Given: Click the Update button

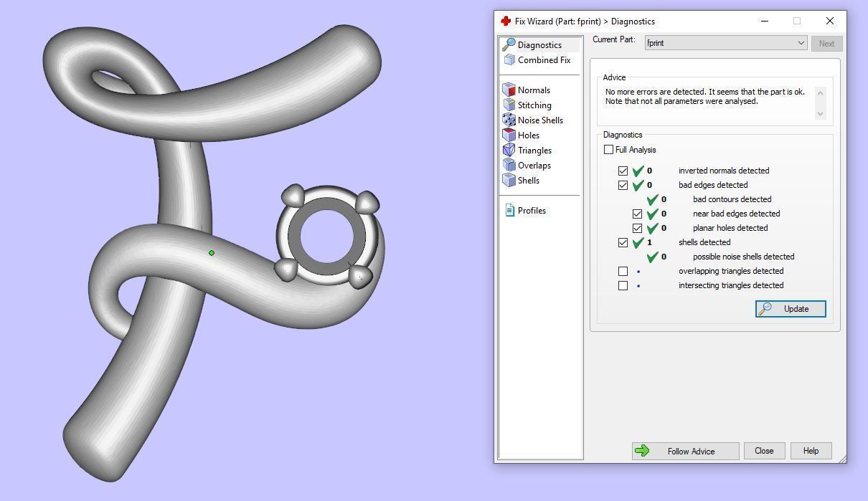Looking at the screenshot, I should coord(791,309).
